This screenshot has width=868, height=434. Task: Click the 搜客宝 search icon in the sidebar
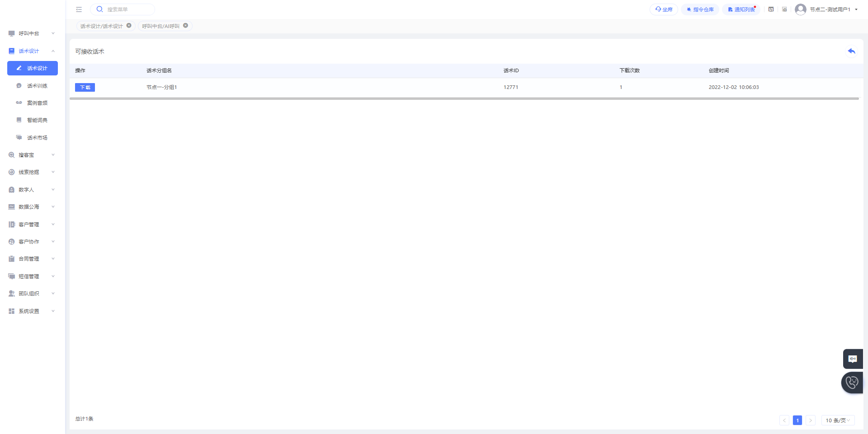click(12, 155)
